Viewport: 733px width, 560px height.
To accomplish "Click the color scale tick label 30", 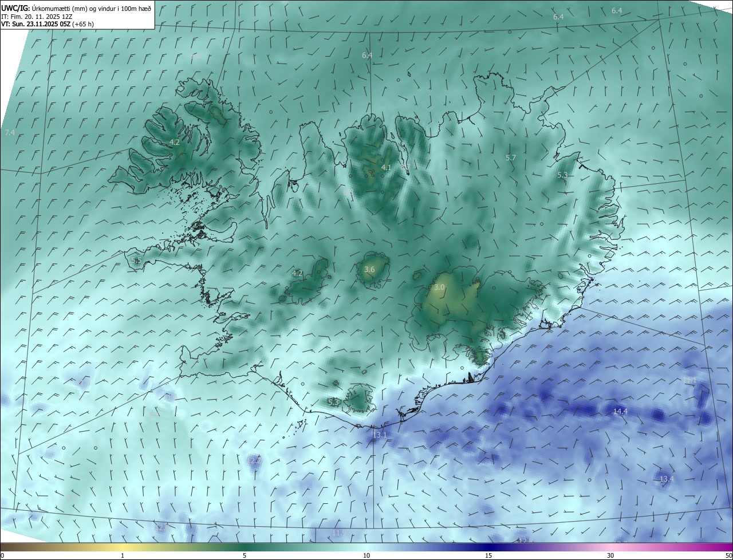I will 610,555.
